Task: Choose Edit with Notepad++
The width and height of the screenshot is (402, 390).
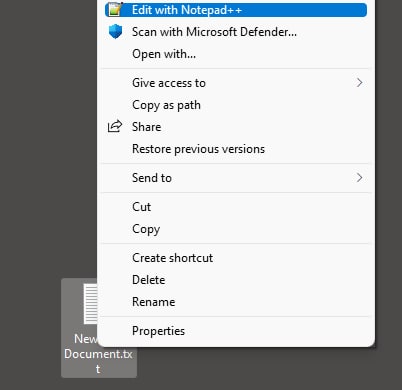Action: [x=236, y=10]
